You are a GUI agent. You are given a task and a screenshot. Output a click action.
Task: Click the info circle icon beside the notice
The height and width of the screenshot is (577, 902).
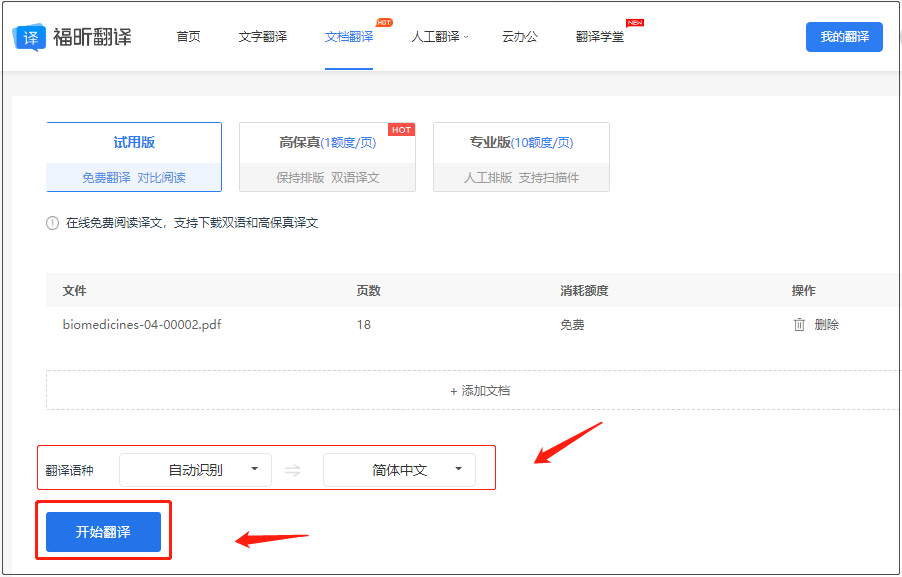[51, 223]
